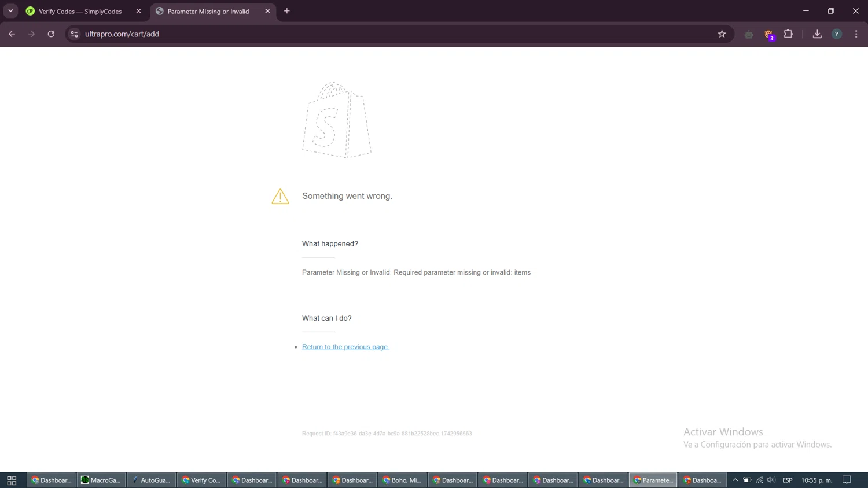The image size is (868, 488).
Task: Open the Y profile avatar
Action: coord(837,34)
